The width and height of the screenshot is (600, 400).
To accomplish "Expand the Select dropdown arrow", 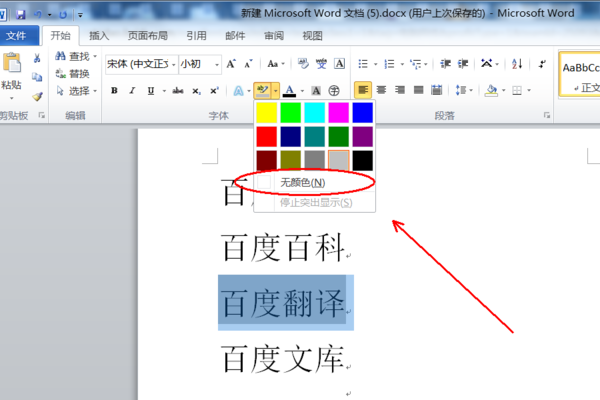I will [95, 91].
